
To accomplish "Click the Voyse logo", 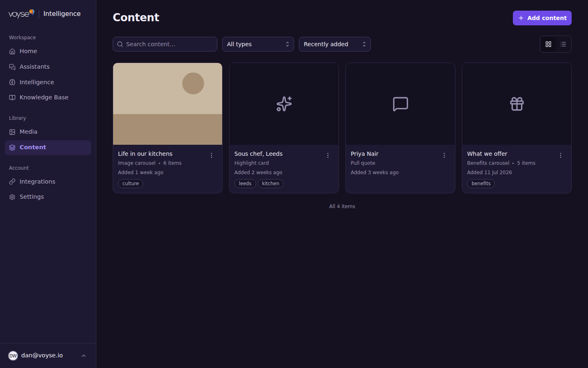I will (21, 14).
